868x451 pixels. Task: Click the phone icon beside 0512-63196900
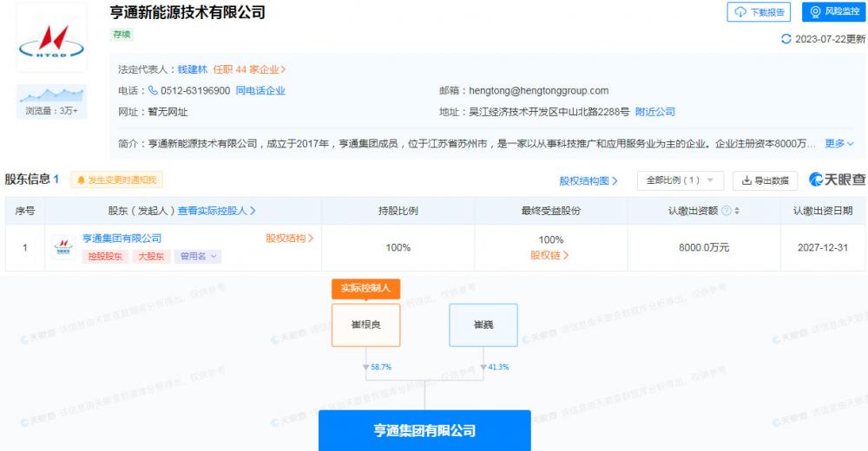pos(153,90)
